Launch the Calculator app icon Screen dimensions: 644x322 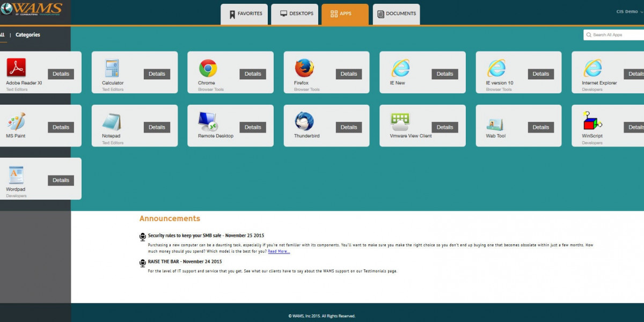pos(112,69)
